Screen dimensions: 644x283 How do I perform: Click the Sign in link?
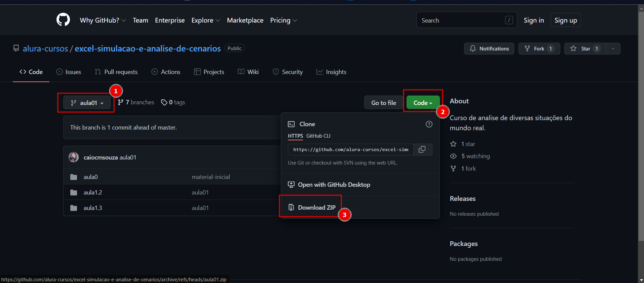534,20
